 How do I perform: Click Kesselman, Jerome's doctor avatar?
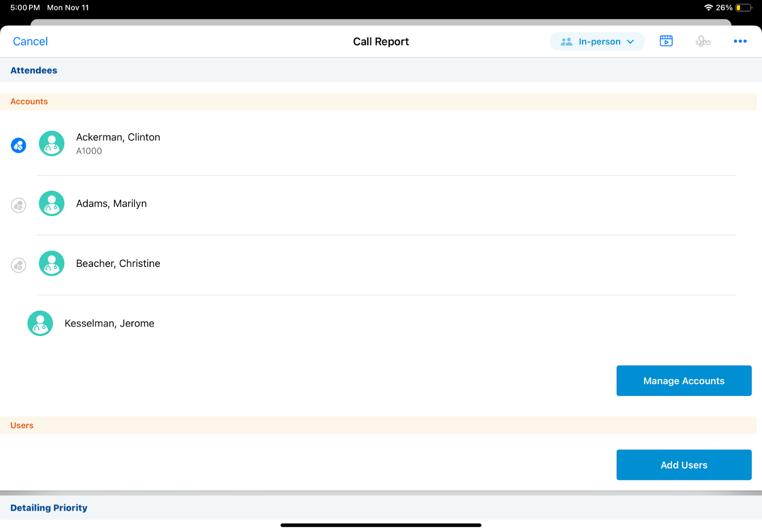tap(40, 324)
